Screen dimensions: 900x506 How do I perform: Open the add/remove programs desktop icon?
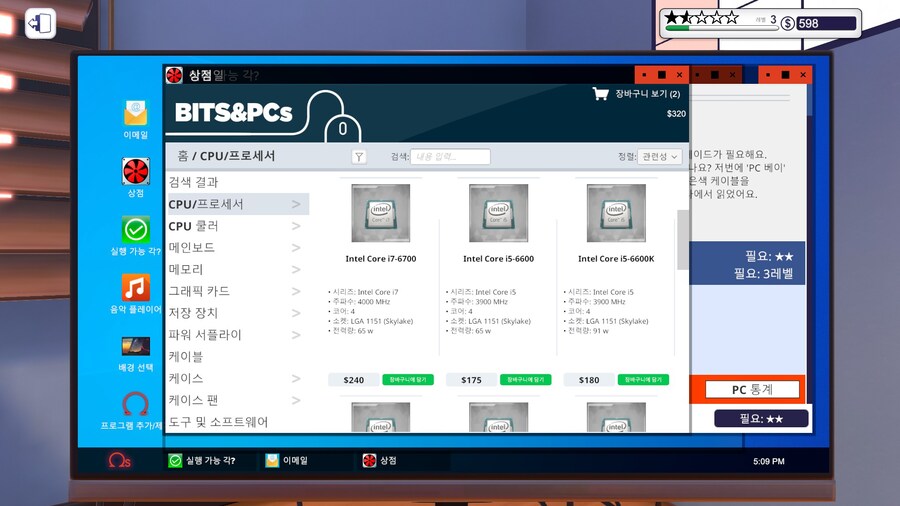pos(136,404)
